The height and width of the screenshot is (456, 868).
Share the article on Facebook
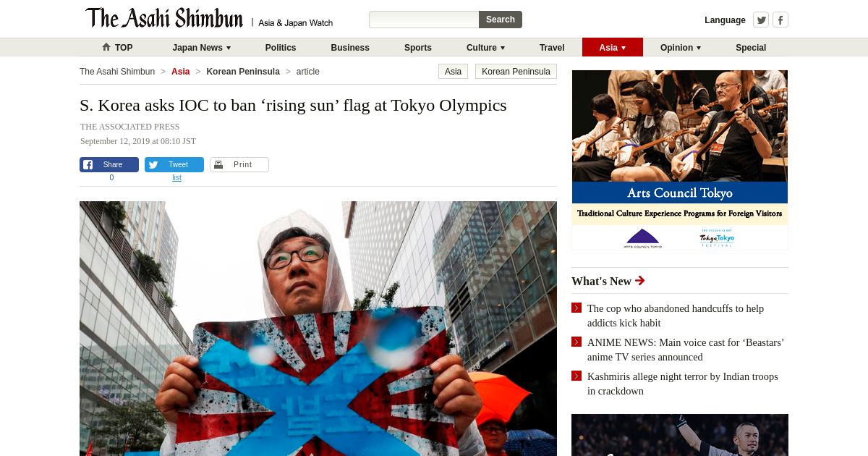(x=109, y=165)
